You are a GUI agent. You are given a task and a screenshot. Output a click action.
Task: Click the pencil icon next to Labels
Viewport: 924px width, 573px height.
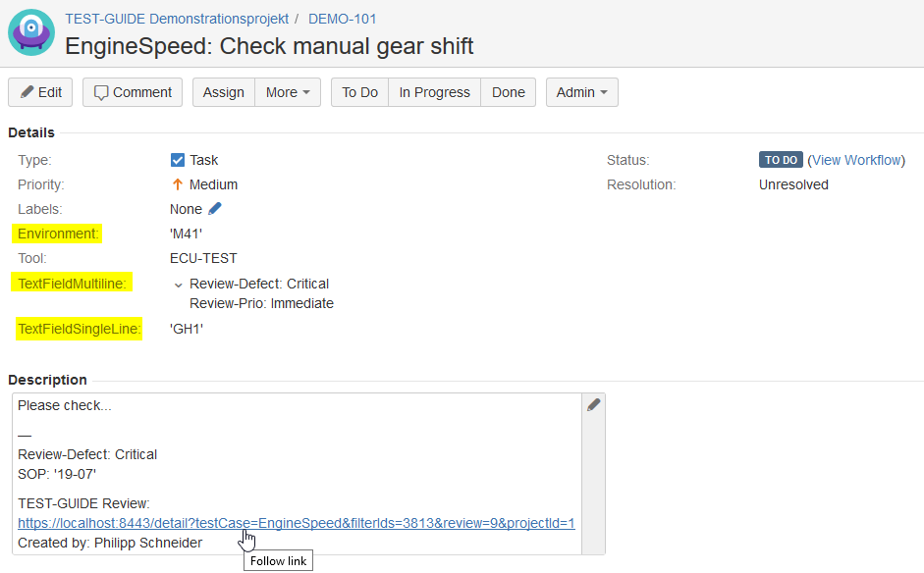click(x=215, y=209)
